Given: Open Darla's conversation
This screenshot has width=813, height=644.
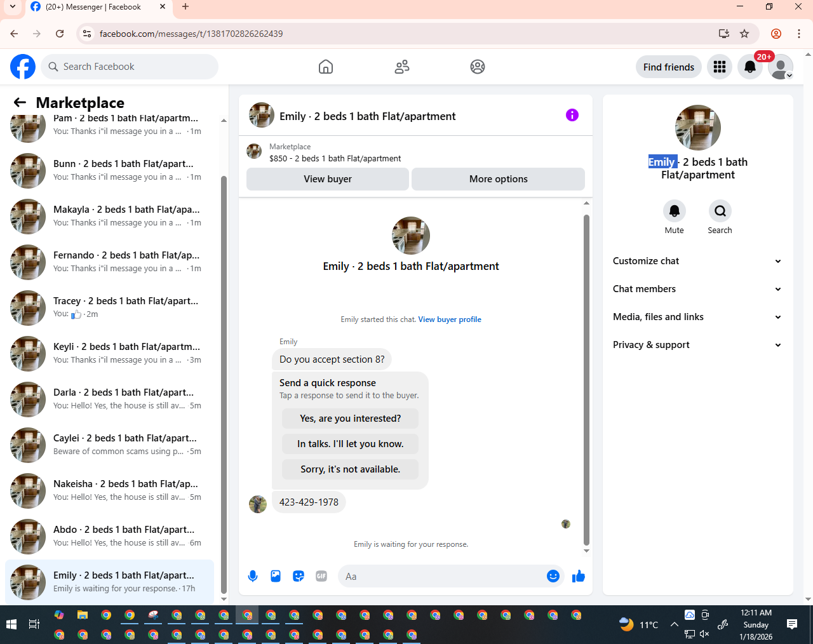Looking at the screenshot, I should [109, 399].
